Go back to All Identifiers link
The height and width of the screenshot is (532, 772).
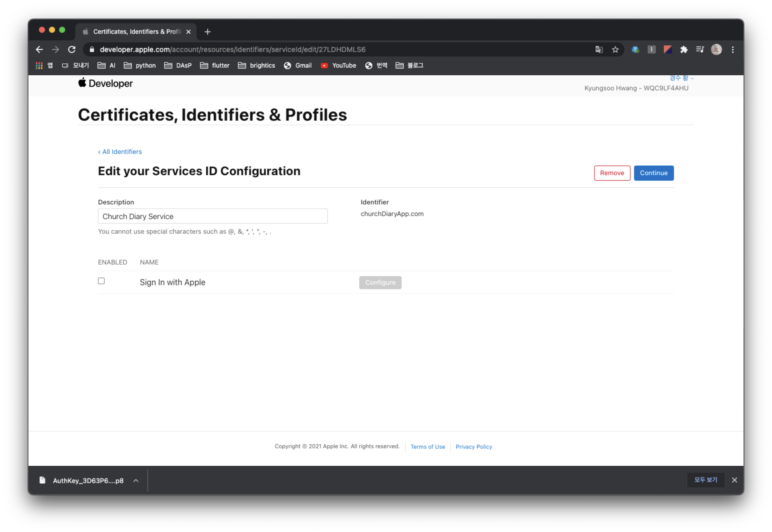click(x=120, y=152)
